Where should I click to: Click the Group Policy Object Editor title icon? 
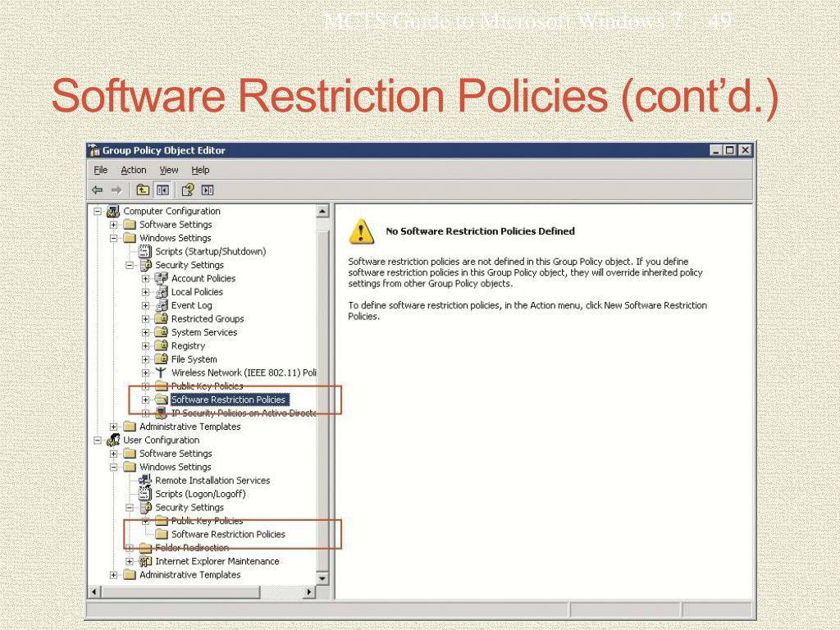point(94,150)
